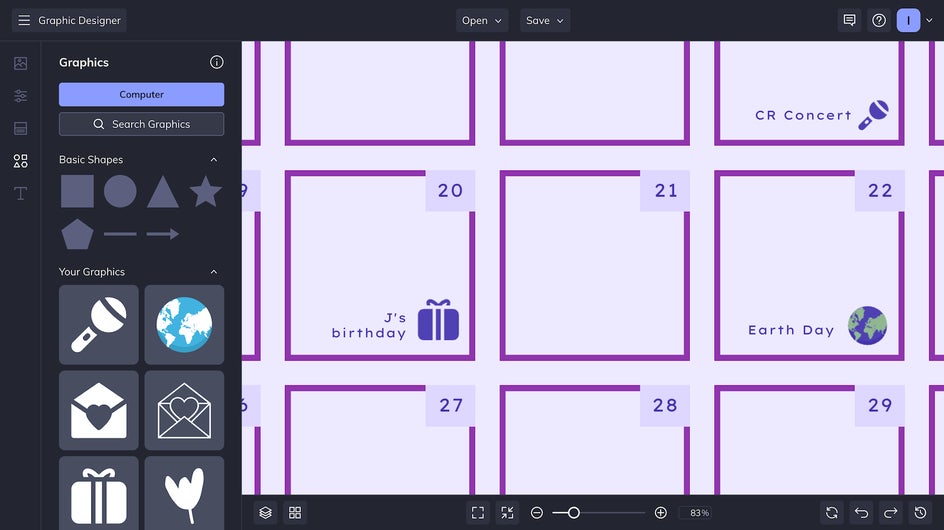Open the Edit adjustments sliders icon
This screenshot has width=944, height=530.
(x=20, y=95)
